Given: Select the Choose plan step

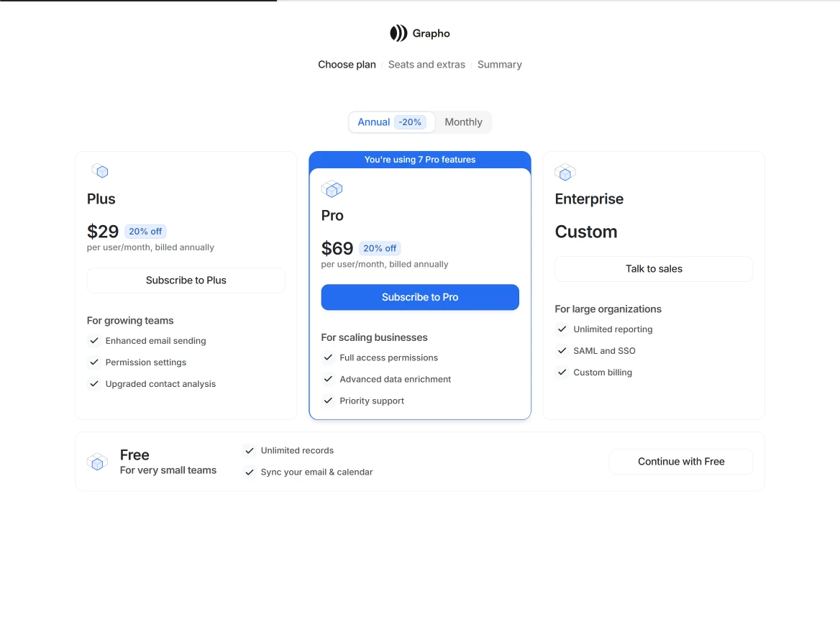Looking at the screenshot, I should [x=347, y=65].
